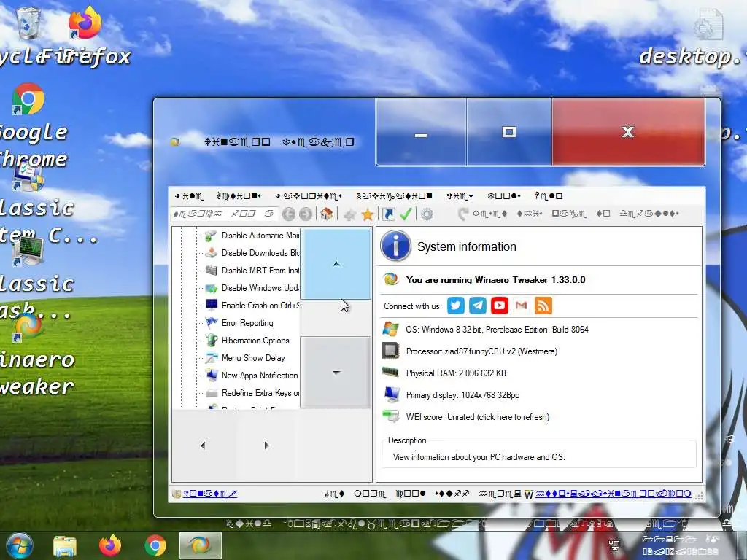Viewport: 747px width, 560px height.
Task: Click the blue System information icon
Action: click(395, 246)
